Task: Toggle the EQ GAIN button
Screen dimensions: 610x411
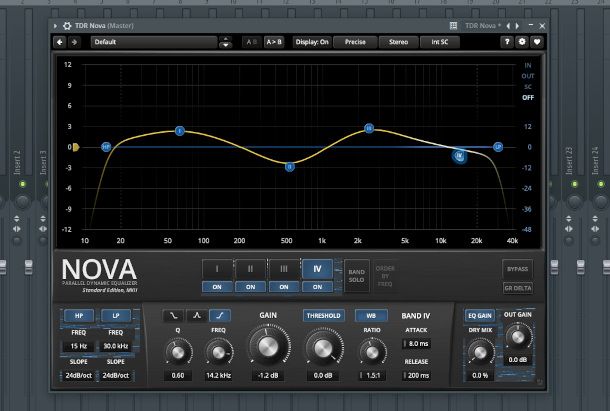Action: [480, 316]
